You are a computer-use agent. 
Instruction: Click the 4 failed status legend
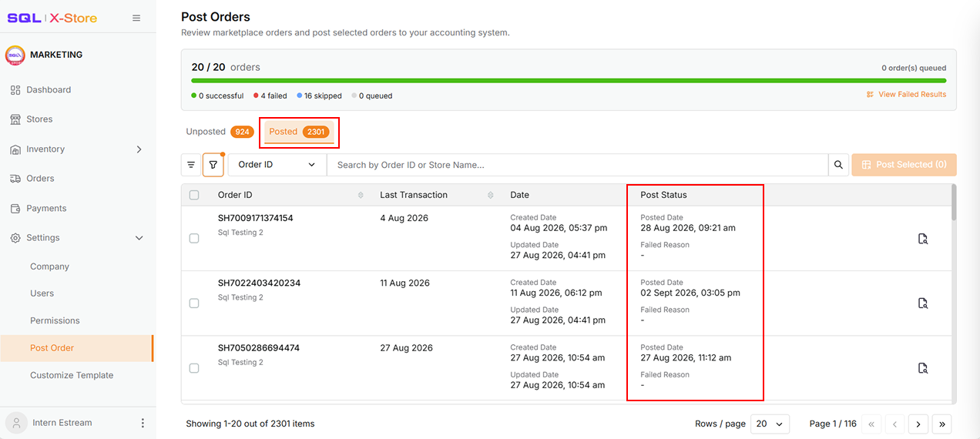pyautogui.click(x=270, y=96)
